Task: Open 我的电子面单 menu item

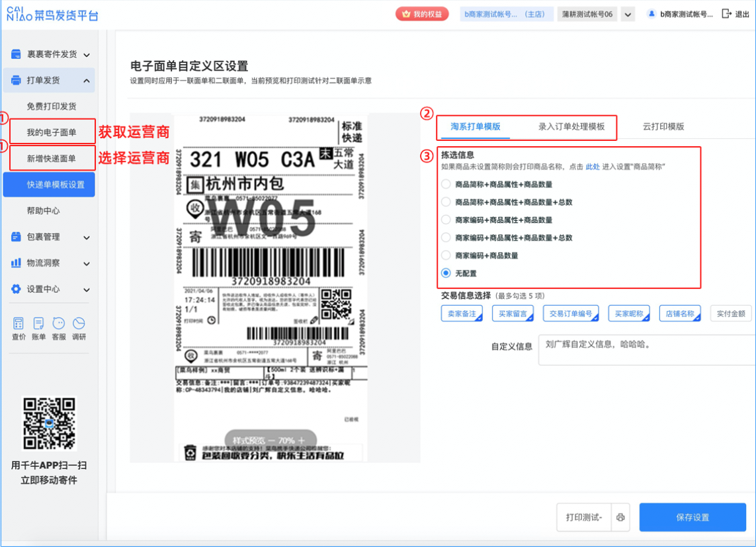Action: tap(52, 132)
